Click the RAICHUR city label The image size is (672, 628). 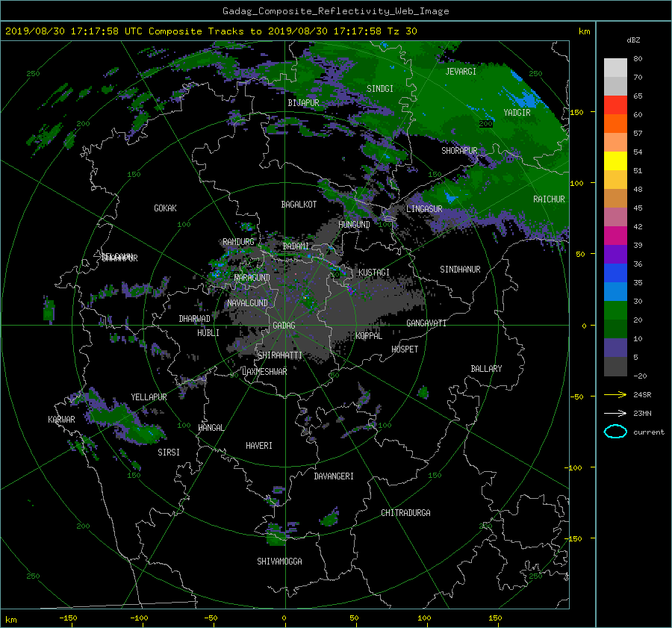click(549, 199)
